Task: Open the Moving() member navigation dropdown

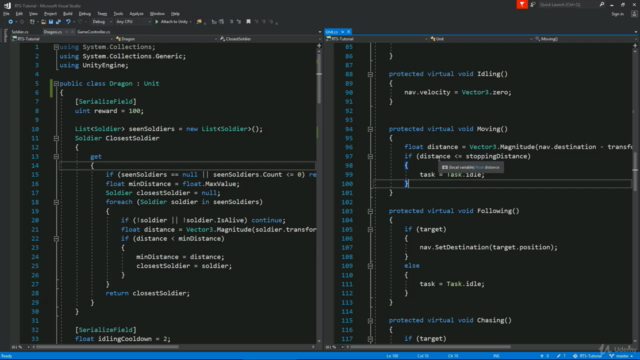Action: (x=585, y=39)
